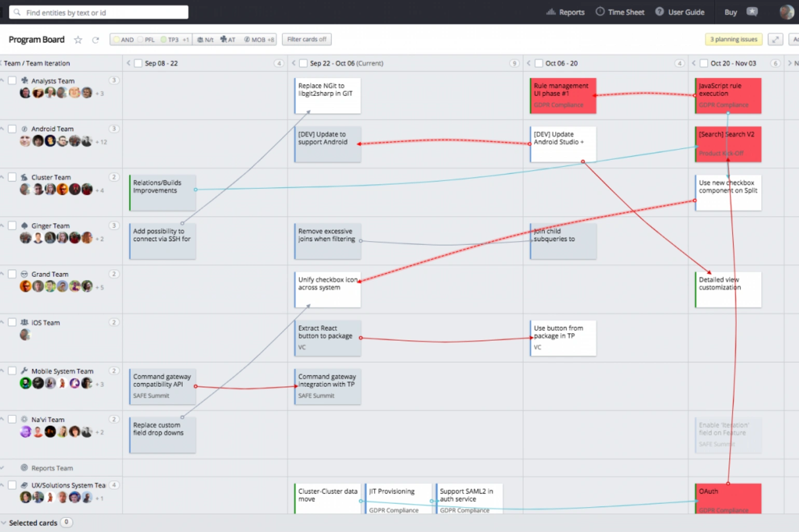
Task: Select the AT team filter
Action: point(228,39)
